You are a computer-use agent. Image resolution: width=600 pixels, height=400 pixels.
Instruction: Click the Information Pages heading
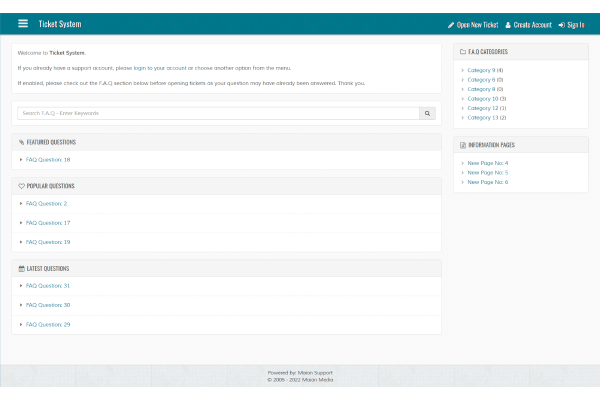(492, 145)
